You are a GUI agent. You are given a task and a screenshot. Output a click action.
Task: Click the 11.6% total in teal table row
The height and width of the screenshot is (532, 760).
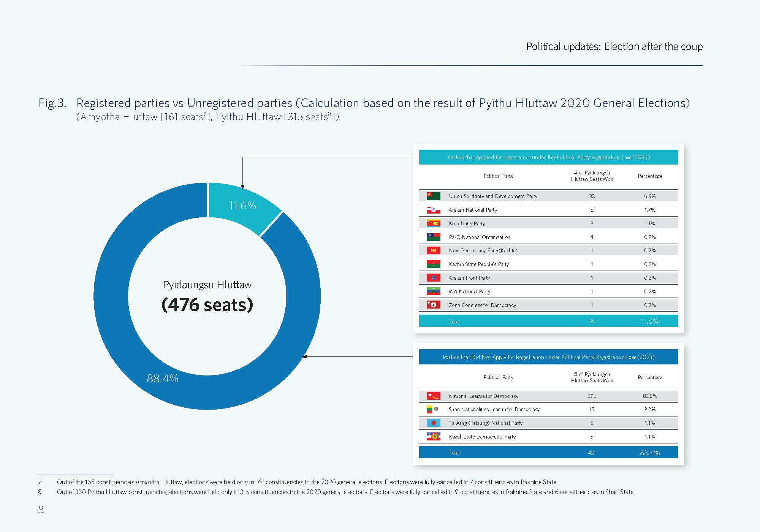pos(650,321)
